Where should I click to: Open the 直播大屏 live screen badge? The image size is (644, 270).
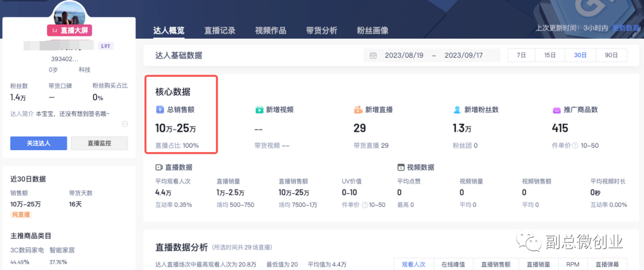tap(69, 31)
